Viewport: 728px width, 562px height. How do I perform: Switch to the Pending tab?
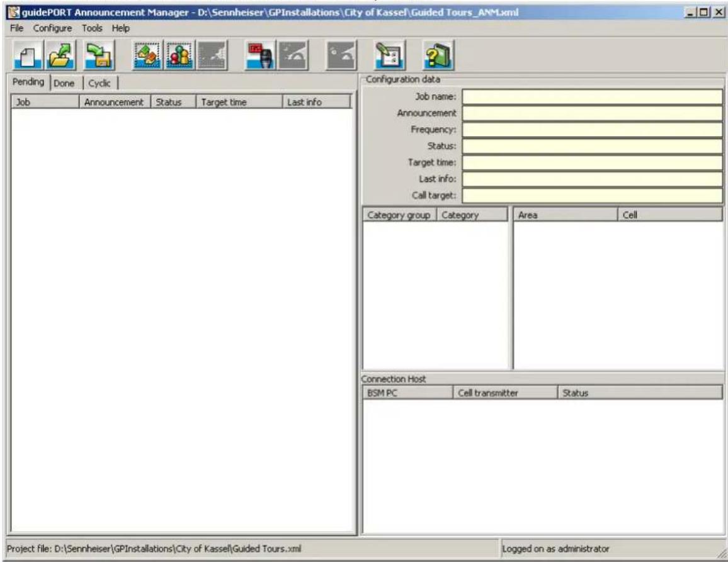[28, 82]
